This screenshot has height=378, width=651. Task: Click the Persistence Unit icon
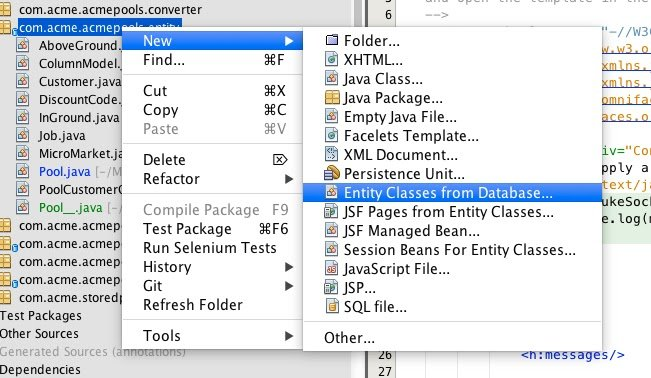[332, 173]
